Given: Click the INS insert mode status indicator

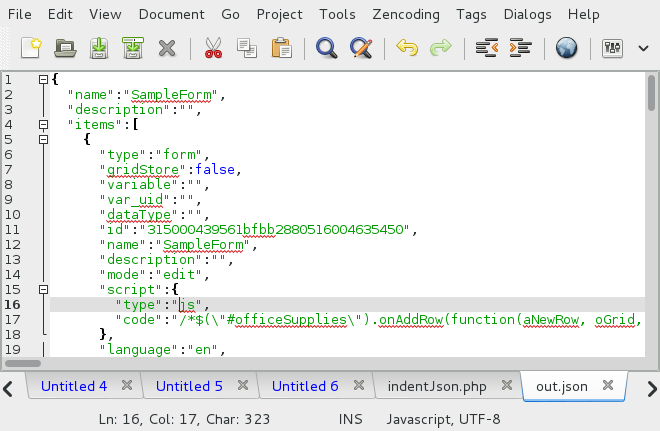Looking at the screenshot, I should 351,419.
